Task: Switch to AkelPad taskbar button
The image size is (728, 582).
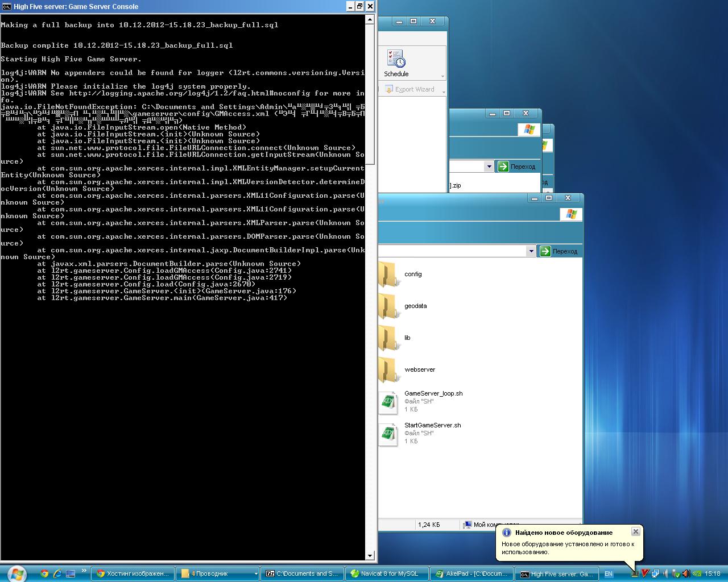Action: (x=471, y=574)
